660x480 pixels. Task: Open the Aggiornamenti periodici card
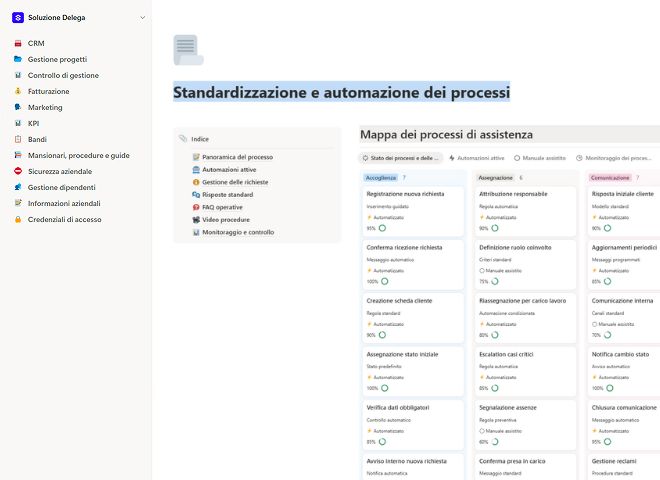point(624,264)
